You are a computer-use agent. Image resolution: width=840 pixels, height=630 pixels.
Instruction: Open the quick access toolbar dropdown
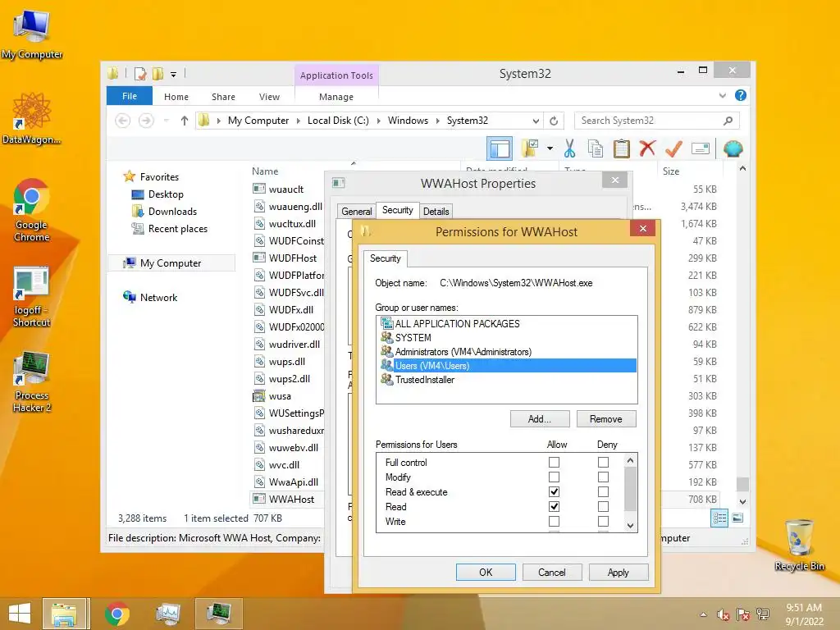coord(174,75)
